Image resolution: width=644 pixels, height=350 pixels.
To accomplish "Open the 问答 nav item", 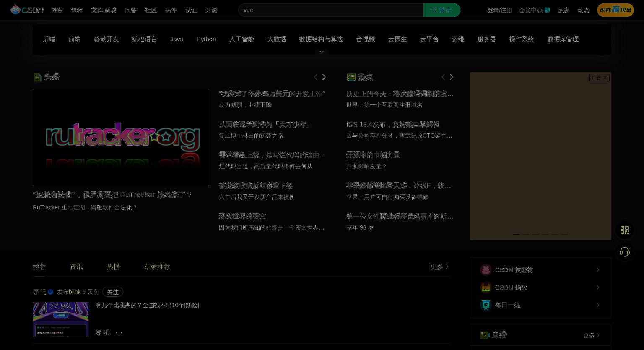I will tap(131, 10).
